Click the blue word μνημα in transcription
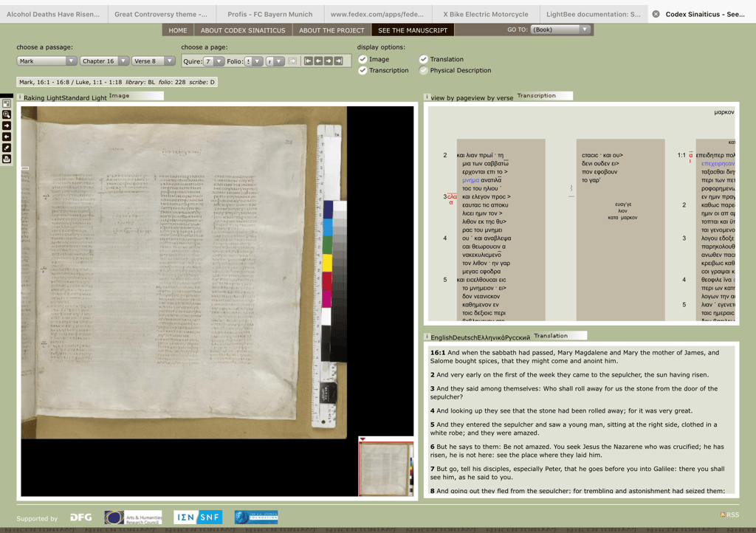This screenshot has height=533, width=756. tap(470, 180)
